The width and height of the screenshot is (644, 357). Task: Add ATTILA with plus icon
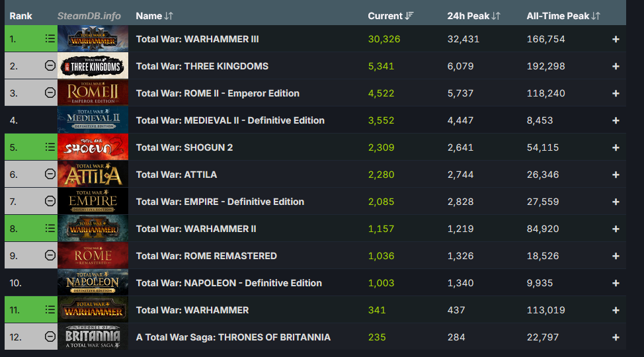pyautogui.click(x=616, y=175)
